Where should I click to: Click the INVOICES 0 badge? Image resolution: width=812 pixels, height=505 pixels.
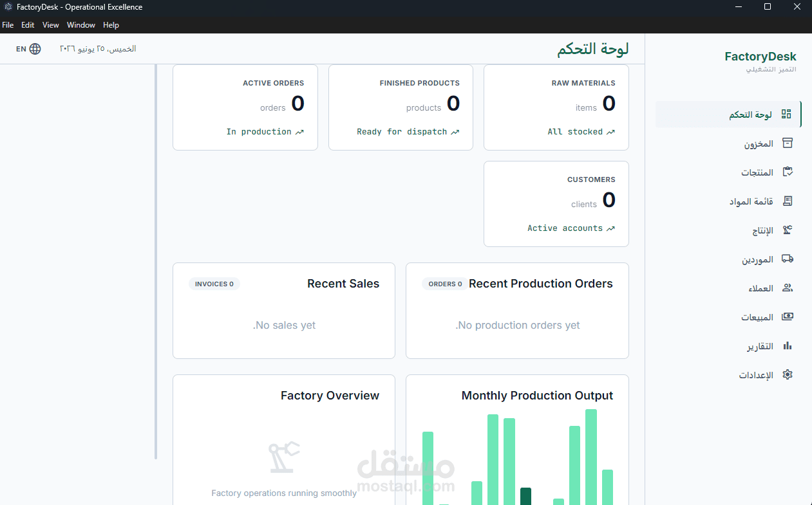point(214,284)
